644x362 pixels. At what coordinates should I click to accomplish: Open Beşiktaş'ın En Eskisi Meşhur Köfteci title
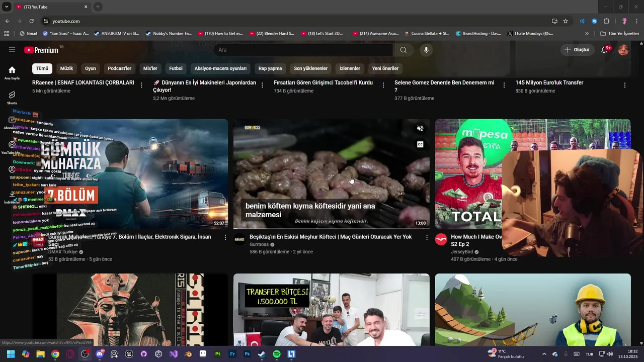[x=331, y=237]
